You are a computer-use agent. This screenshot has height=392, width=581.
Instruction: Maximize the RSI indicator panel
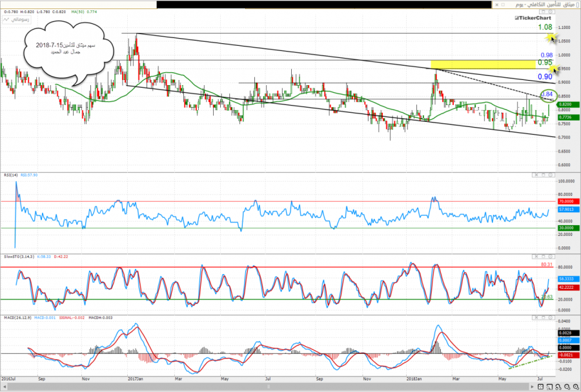click(542, 176)
